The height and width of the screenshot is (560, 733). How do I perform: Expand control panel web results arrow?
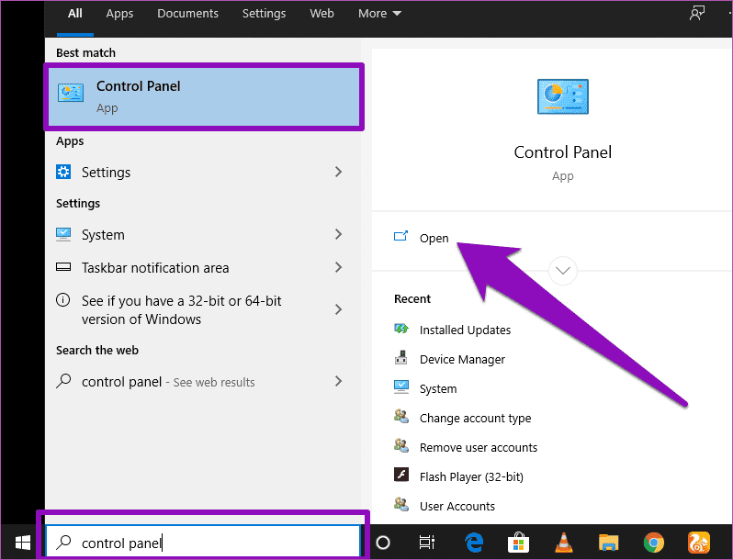(338, 381)
